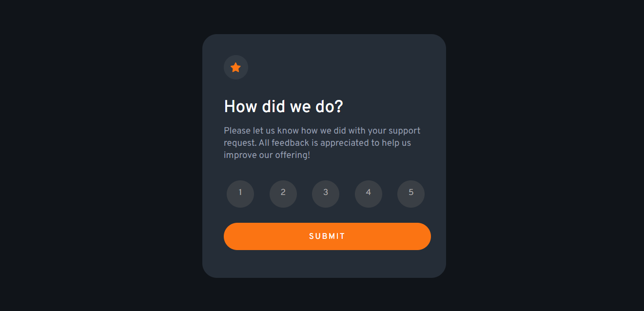The width and height of the screenshot is (644, 311).
Task: Click the 'How did we do?' heading
Action: [284, 106]
